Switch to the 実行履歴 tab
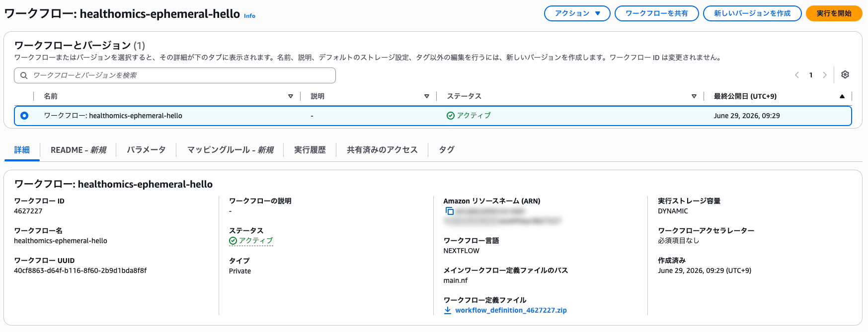 [310, 150]
